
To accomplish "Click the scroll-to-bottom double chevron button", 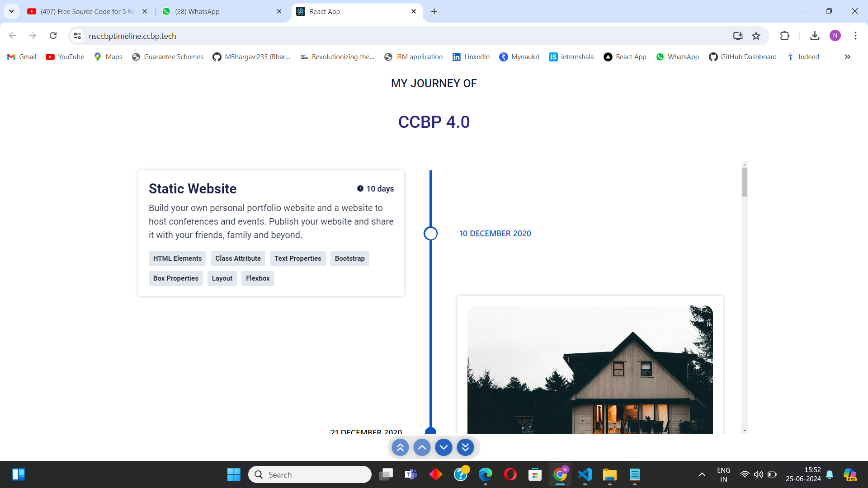I will [x=465, y=447].
